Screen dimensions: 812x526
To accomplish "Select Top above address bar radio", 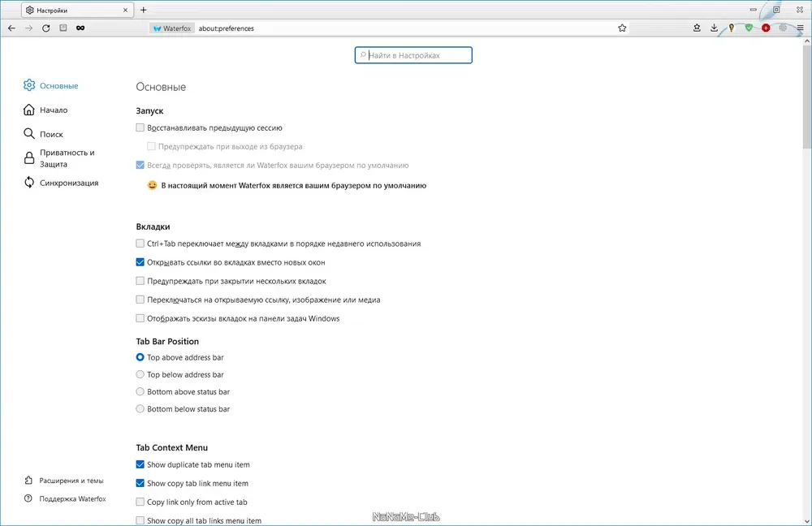I will [x=140, y=357].
